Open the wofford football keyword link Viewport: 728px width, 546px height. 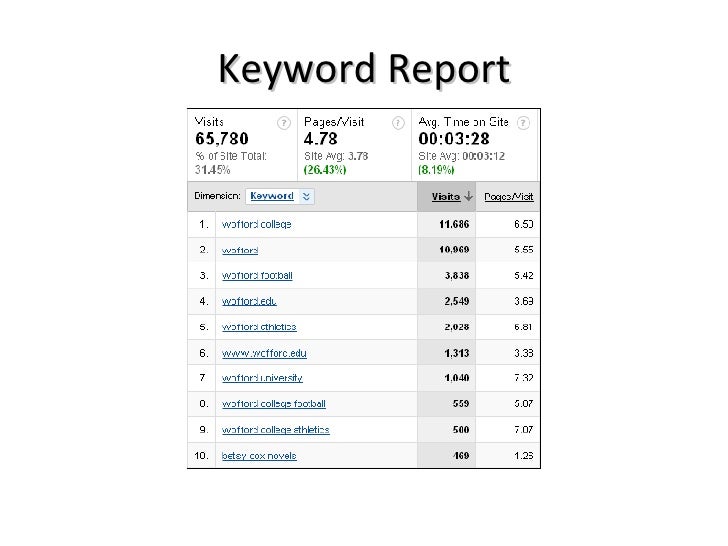tap(257, 276)
